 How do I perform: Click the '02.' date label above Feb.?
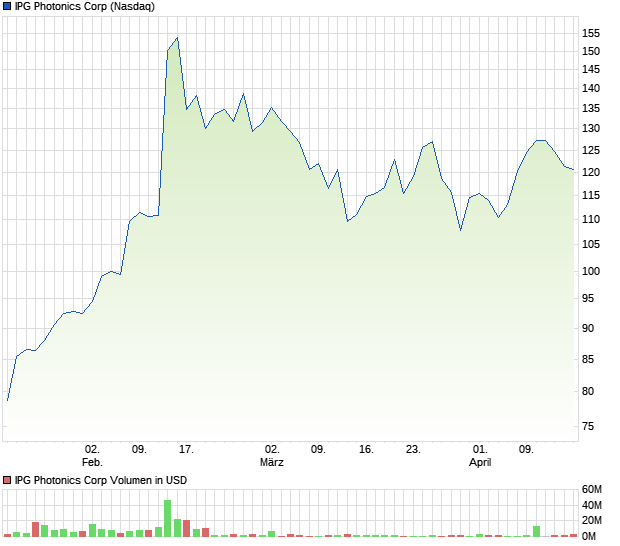[92, 450]
